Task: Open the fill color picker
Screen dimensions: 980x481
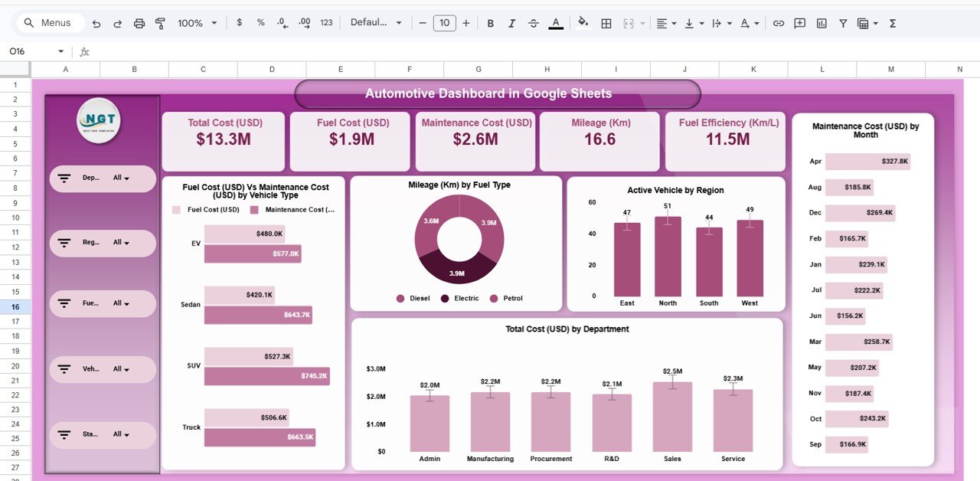Action: tap(583, 23)
